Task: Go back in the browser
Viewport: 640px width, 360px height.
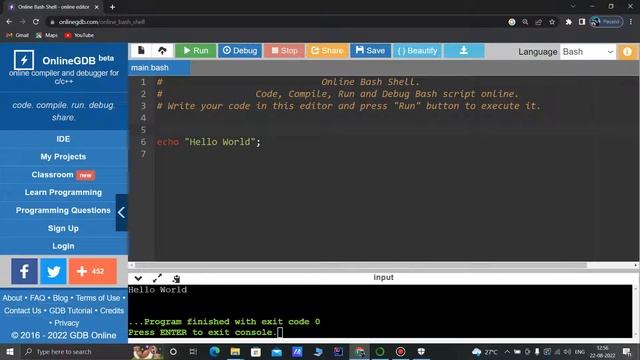Action: tap(9, 22)
